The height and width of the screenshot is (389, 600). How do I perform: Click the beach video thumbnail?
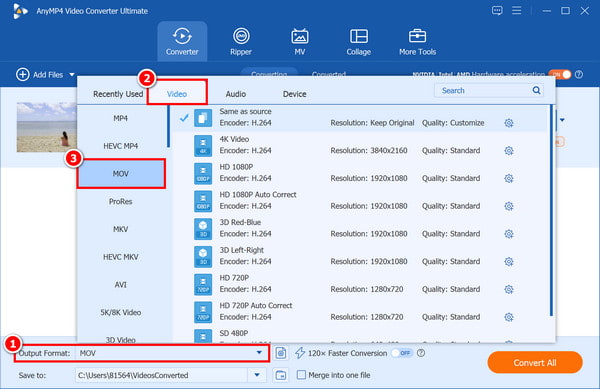(x=47, y=127)
